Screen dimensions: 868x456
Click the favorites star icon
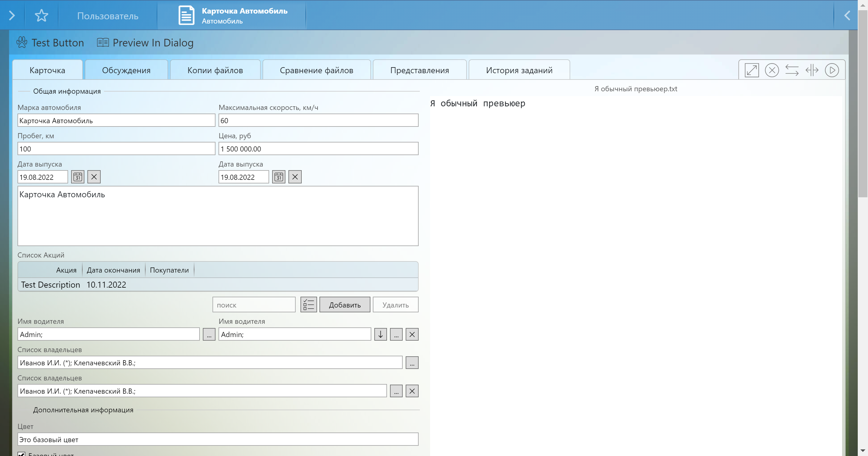click(x=42, y=15)
